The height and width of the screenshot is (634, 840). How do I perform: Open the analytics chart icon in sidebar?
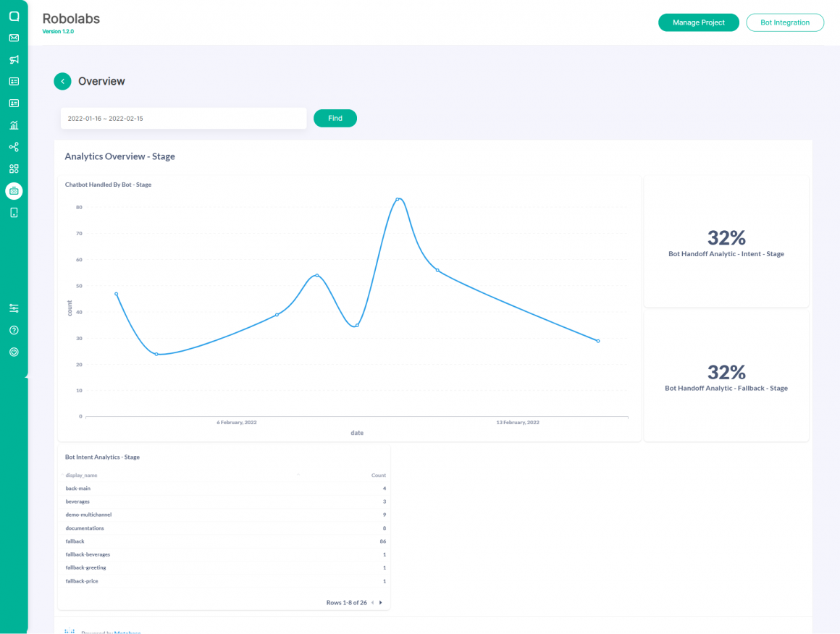[x=13, y=124]
